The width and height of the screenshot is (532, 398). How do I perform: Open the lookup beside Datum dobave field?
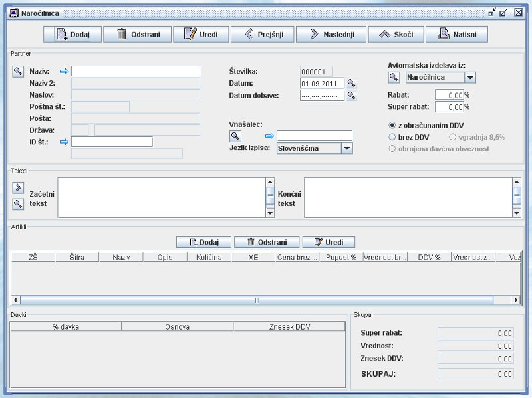tap(352, 96)
